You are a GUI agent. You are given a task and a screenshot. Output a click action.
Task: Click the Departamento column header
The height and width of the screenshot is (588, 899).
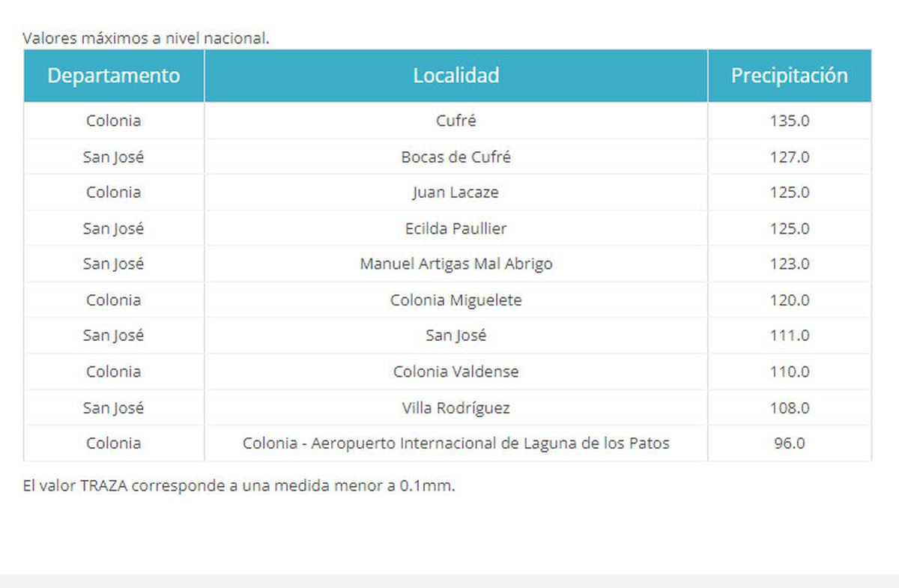114,76
